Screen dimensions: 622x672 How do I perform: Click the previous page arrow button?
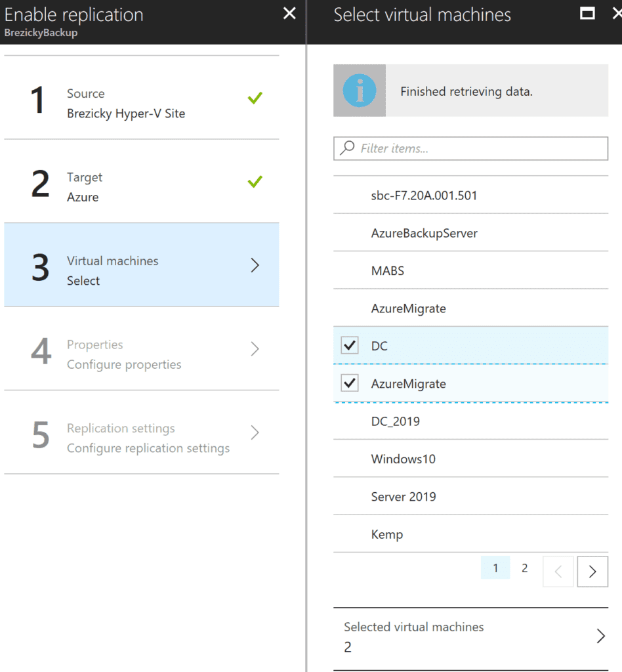tap(558, 572)
